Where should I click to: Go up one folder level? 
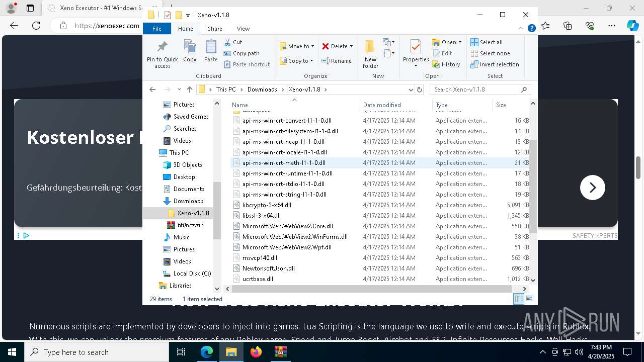189,89
